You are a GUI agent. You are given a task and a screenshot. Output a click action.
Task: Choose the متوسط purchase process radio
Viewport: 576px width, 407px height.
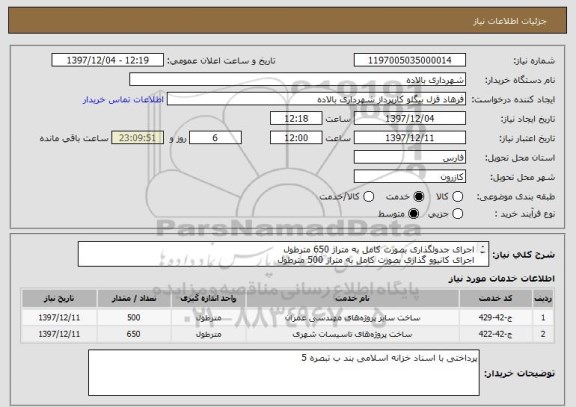[414, 213]
